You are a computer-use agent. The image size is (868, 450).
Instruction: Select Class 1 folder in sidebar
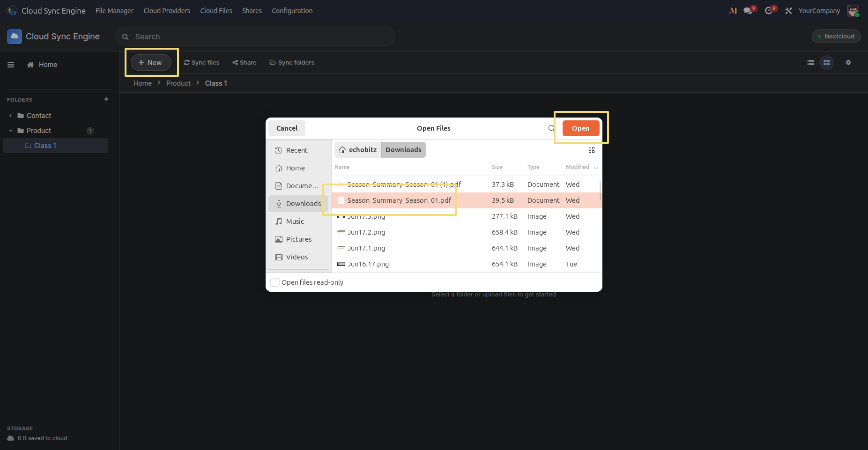click(x=56, y=146)
